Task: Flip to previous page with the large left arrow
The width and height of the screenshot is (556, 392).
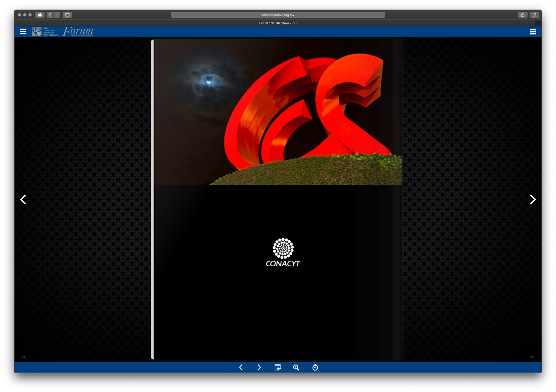Action: pyautogui.click(x=23, y=199)
